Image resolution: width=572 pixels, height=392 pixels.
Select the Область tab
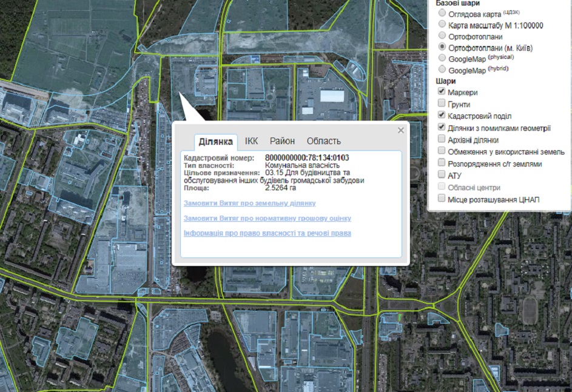(323, 141)
